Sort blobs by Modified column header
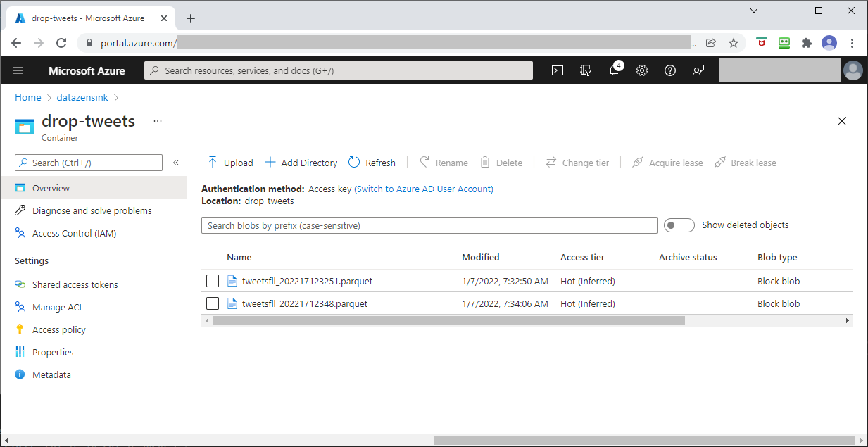 point(481,257)
